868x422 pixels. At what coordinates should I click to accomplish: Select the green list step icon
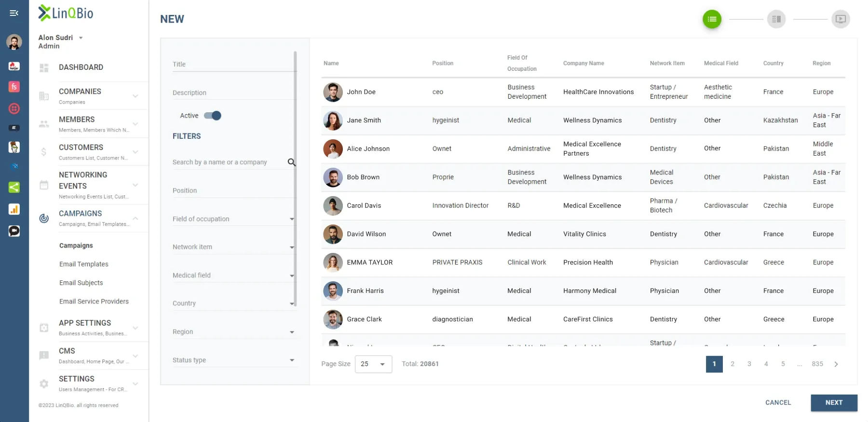coord(712,19)
